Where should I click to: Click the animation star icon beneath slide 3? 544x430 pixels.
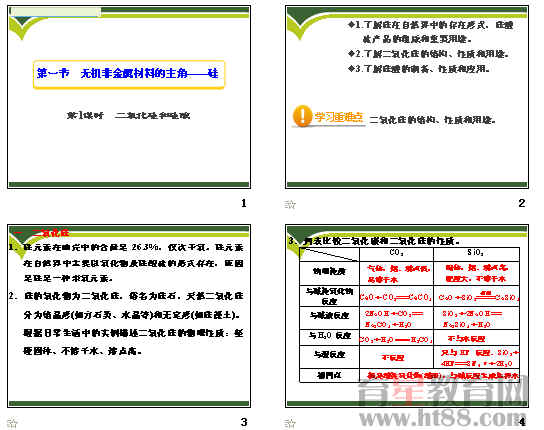(x=12, y=423)
